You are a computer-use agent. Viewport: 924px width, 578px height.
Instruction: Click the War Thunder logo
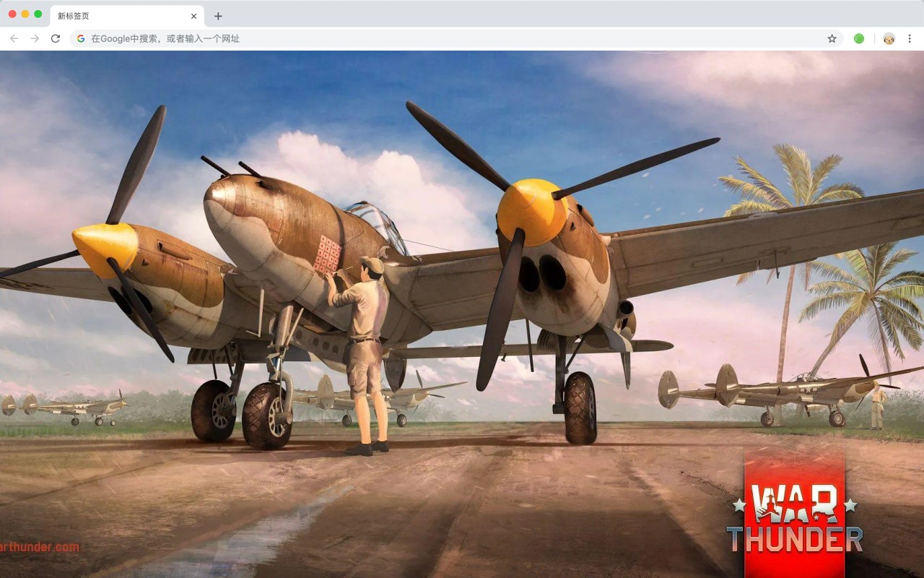point(794,514)
